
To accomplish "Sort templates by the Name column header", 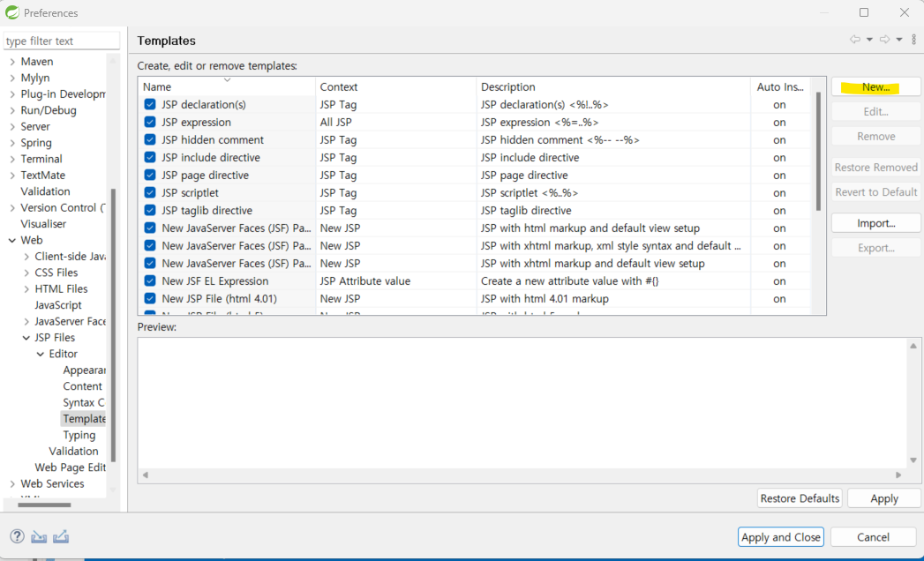I will point(227,86).
